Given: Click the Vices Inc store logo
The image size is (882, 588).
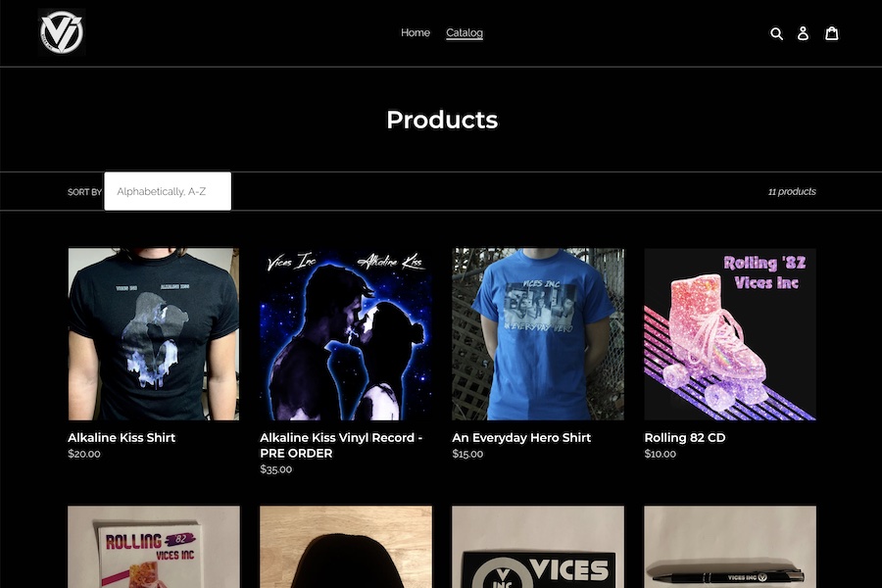Looking at the screenshot, I should [60, 31].
